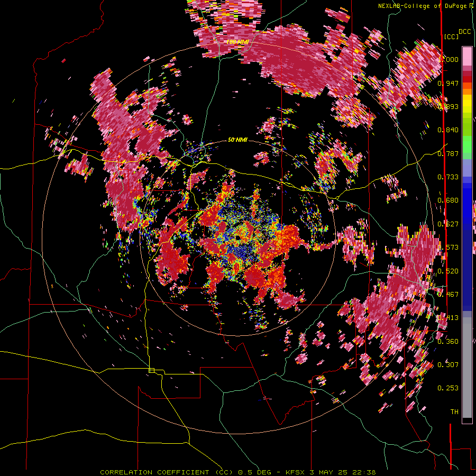
Task: Select the 0.307 scale value
Action: (x=448, y=365)
